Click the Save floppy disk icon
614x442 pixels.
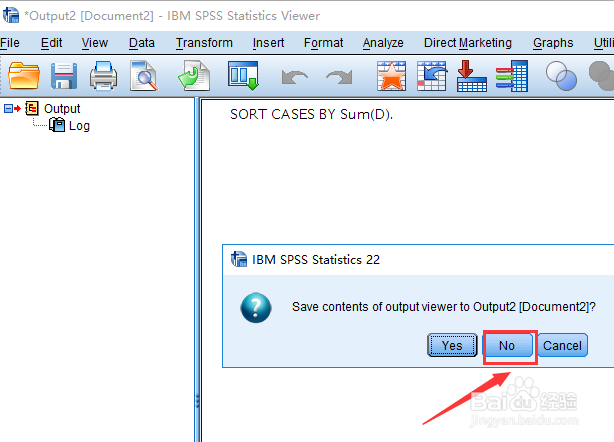pos(64,76)
